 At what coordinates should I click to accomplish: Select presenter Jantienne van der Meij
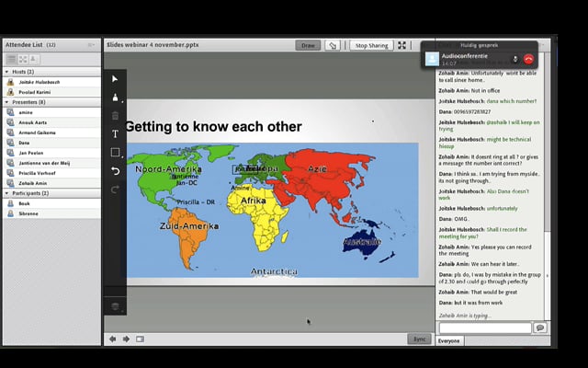click(x=51, y=163)
